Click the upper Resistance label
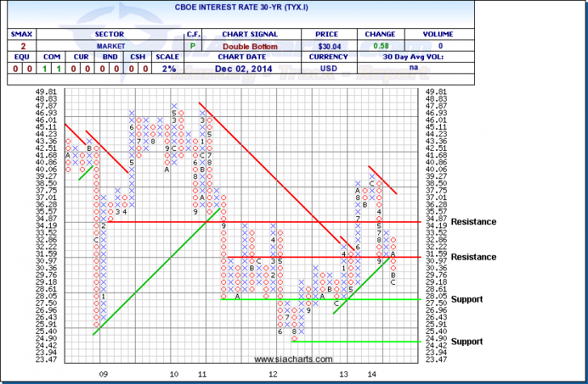This screenshot has height=384, width=588. click(472, 222)
